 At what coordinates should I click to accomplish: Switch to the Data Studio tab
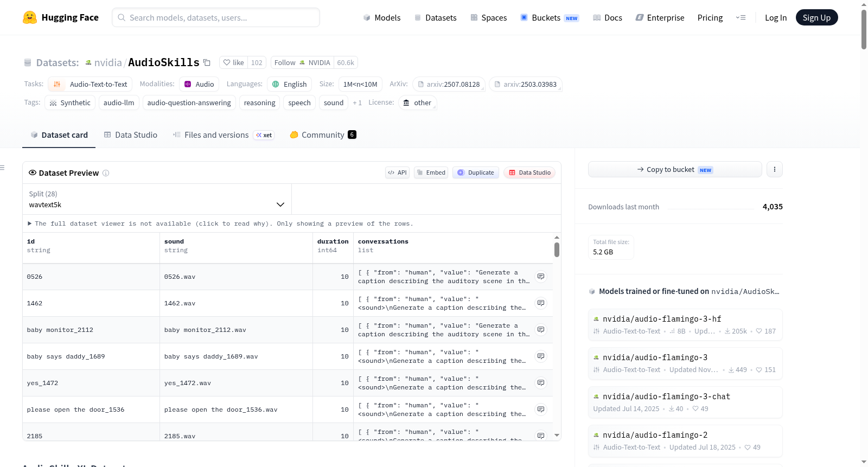point(131,135)
